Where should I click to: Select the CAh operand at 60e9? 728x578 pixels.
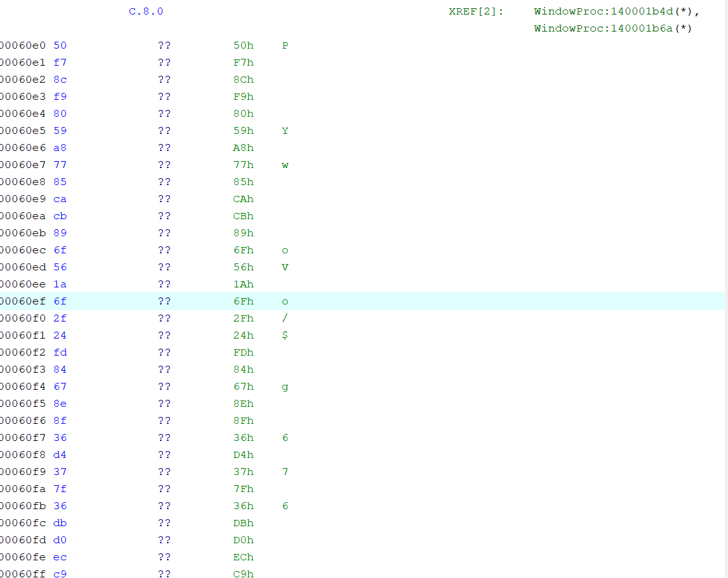tap(243, 199)
